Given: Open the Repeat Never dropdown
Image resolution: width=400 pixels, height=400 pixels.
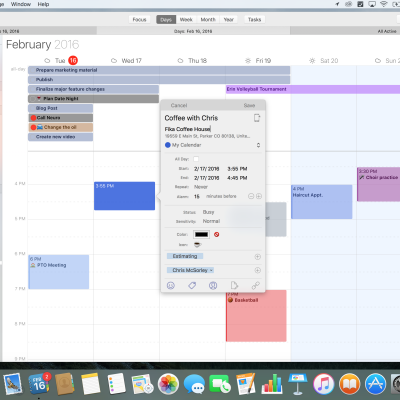Looking at the screenshot, I should [x=201, y=187].
